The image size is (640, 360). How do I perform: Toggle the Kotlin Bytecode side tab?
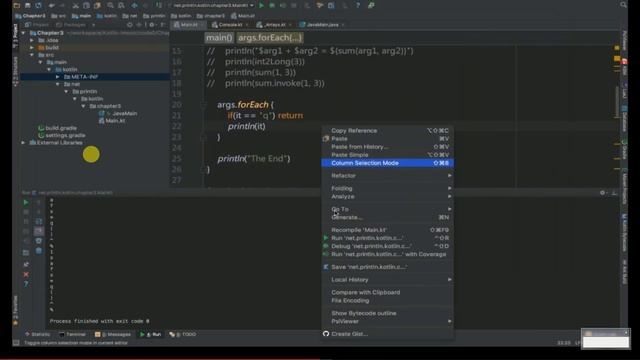pos(624,233)
